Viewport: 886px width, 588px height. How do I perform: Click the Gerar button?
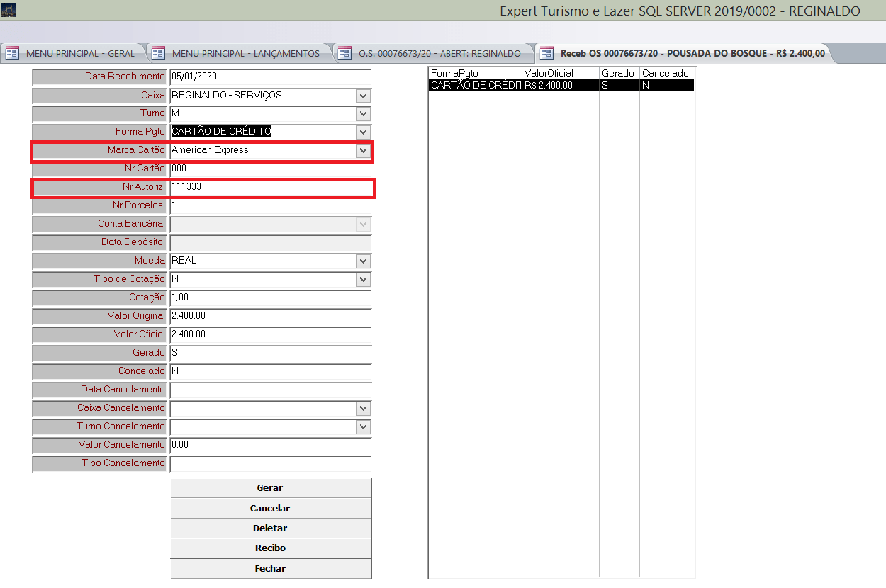270,488
